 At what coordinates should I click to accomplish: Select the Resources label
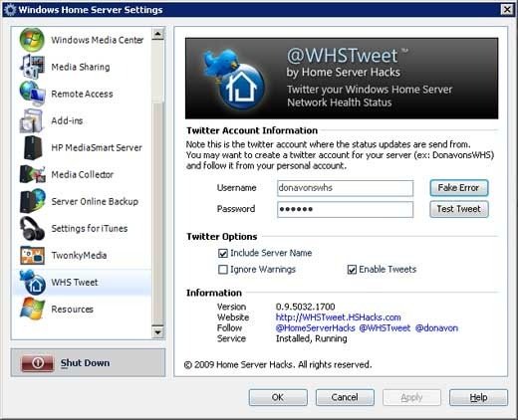(x=72, y=310)
